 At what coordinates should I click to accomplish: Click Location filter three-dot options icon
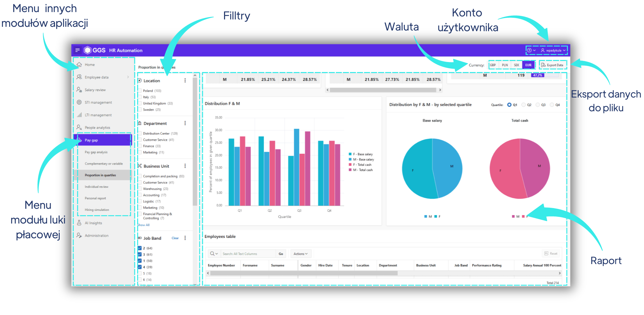(185, 80)
